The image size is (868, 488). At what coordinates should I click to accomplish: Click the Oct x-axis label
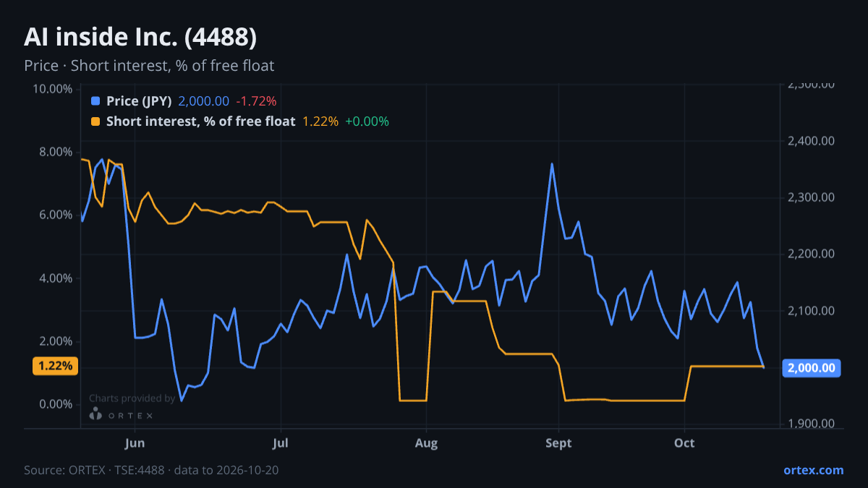(x=684, y=443)
